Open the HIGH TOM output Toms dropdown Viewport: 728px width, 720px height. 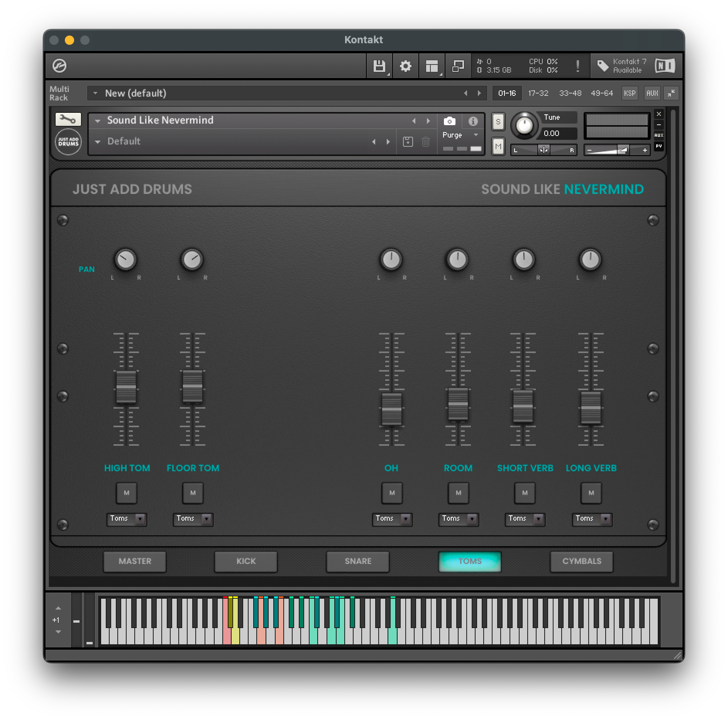[127, 519]
